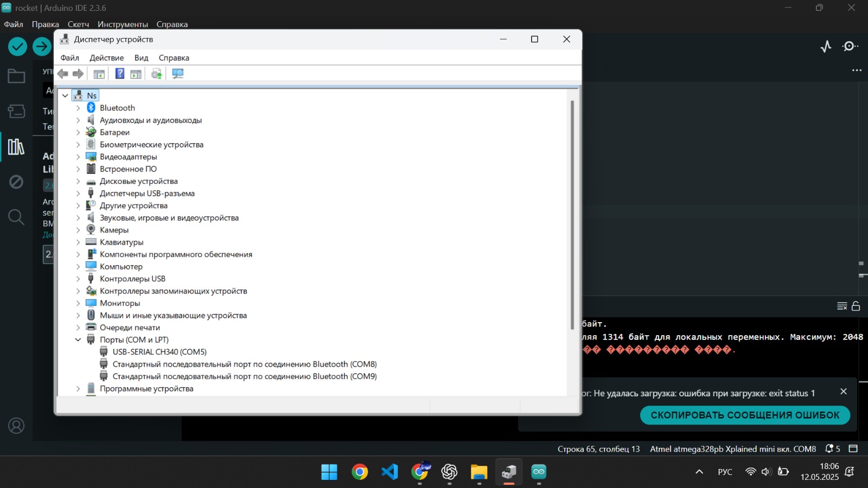Open Visual Studio Code from taskbar

point(390,472)
